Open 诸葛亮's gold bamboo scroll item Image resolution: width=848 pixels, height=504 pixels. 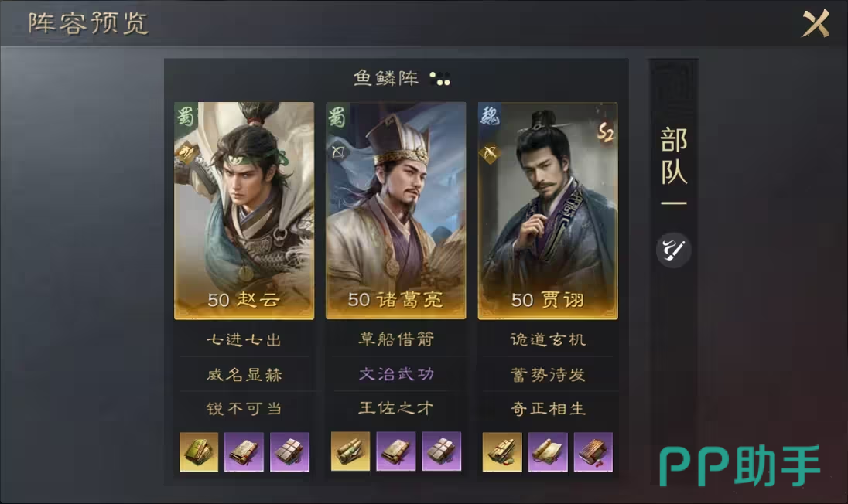(x=350, y=451)
